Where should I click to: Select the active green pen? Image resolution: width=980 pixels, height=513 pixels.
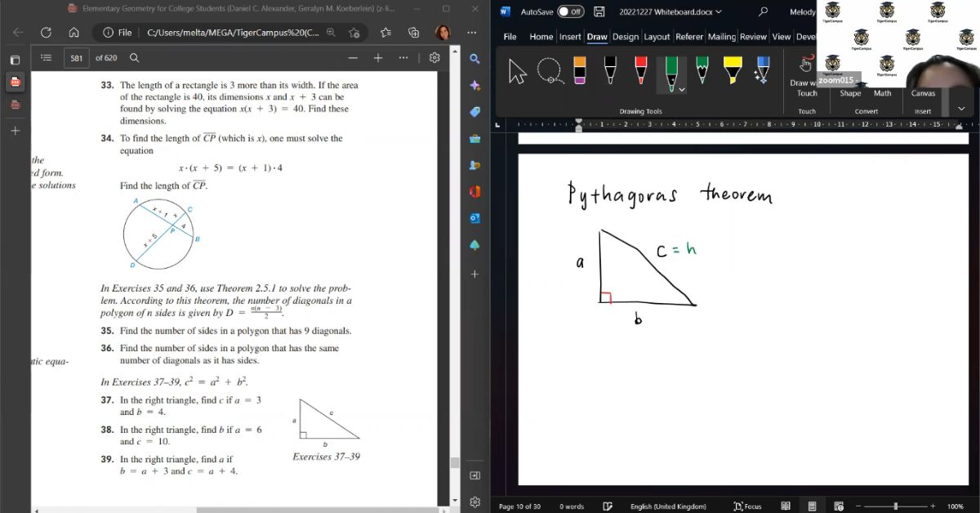click(x=671, y=72)
